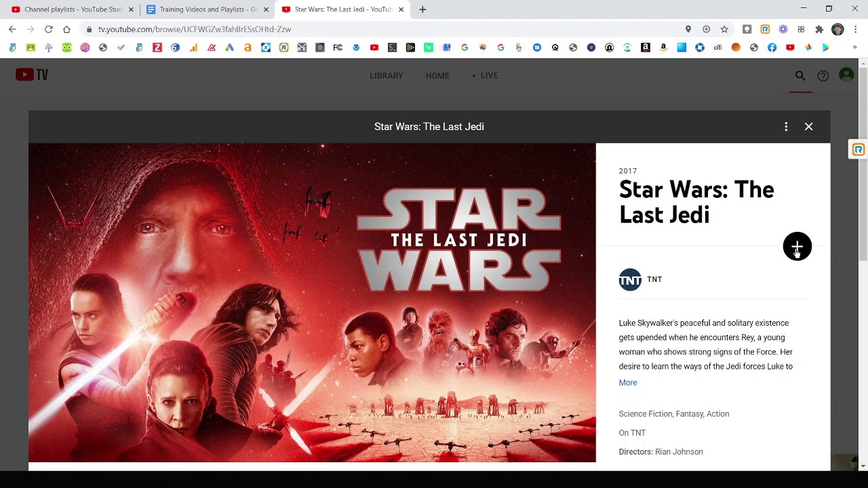Bookmark this page with the star

click(x=724, y=29)
